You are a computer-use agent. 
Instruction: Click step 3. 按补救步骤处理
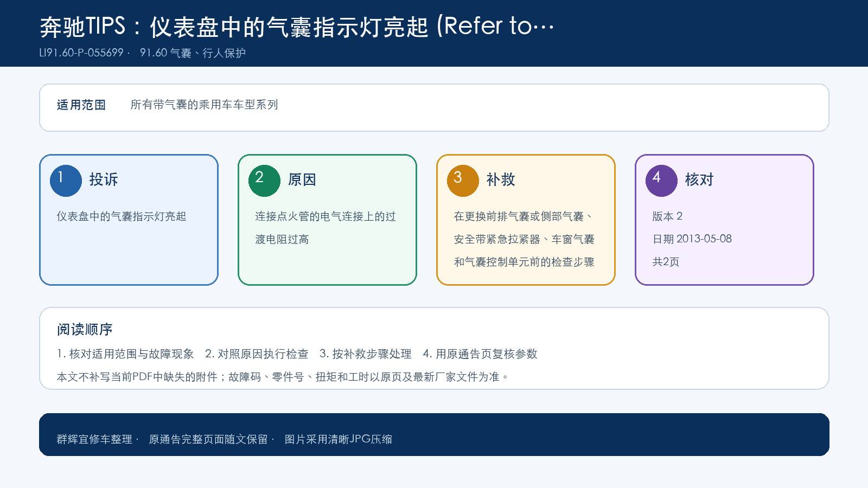pyautogui.click(x=366, y=354)
